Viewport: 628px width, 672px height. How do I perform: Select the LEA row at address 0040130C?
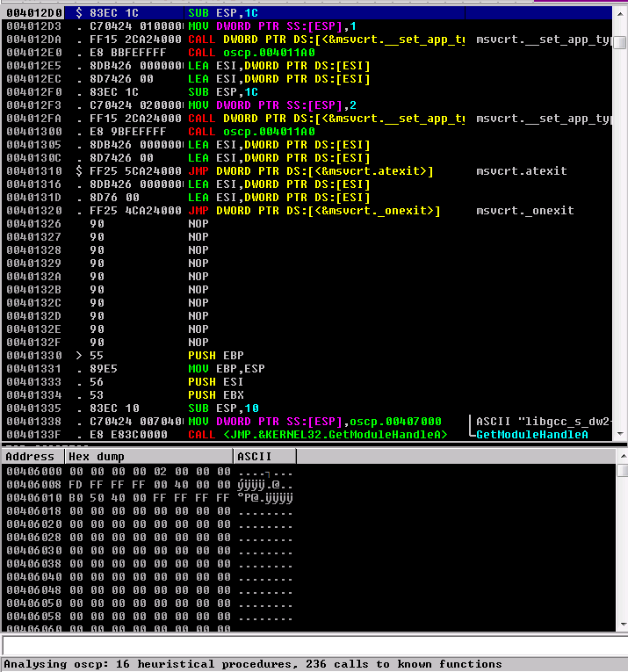(x=307, y=158)
